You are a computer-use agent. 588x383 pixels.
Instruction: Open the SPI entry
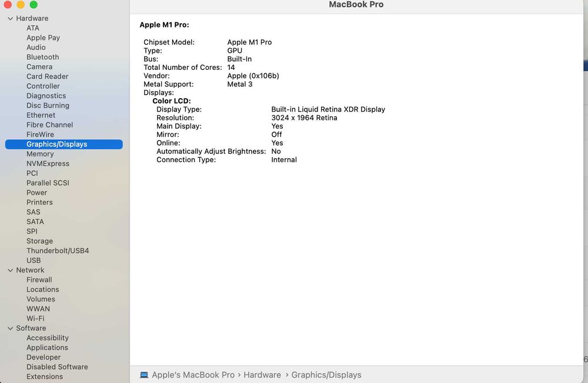point(32,231)
